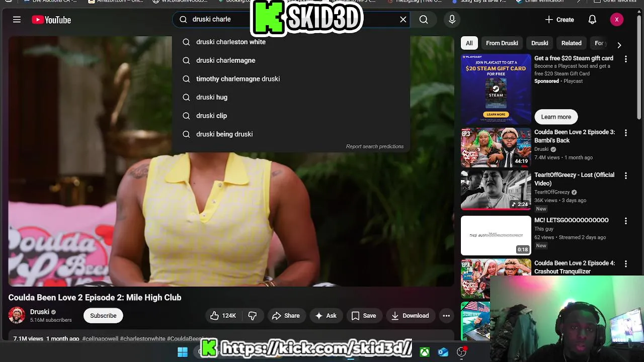Start voice search with microphone icon
The height and width of the screenshot is (362, 644).
452,19
